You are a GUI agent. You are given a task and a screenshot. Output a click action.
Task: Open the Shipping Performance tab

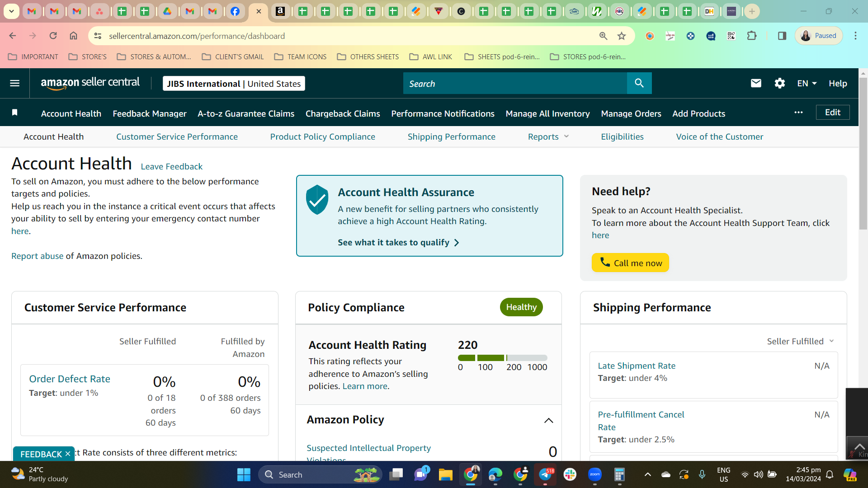point(451,136)
